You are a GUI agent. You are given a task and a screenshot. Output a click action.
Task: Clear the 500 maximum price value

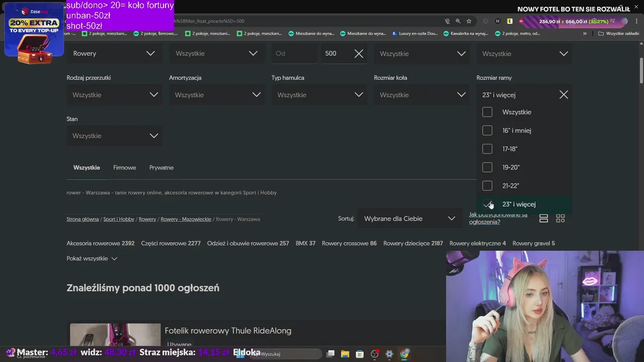pyautogui.click(x=359, y=54)
